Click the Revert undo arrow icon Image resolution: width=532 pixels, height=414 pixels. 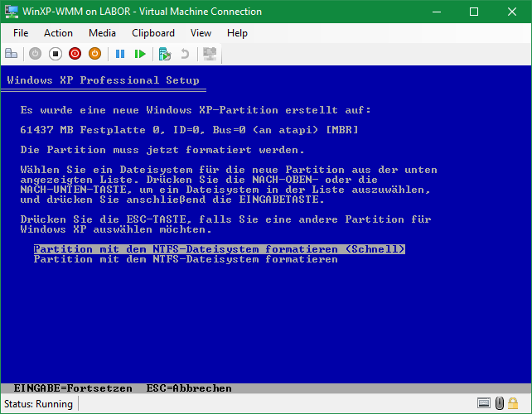click(x=185, y=54)
